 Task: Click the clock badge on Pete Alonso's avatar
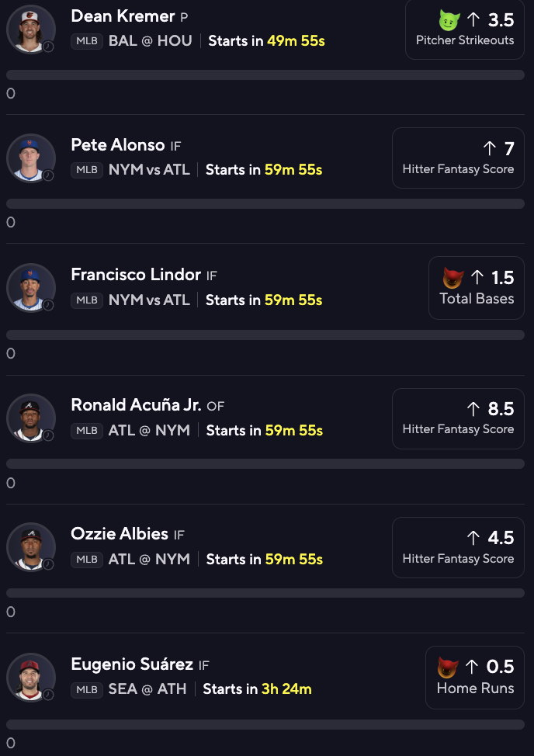[x=48, y=175]
